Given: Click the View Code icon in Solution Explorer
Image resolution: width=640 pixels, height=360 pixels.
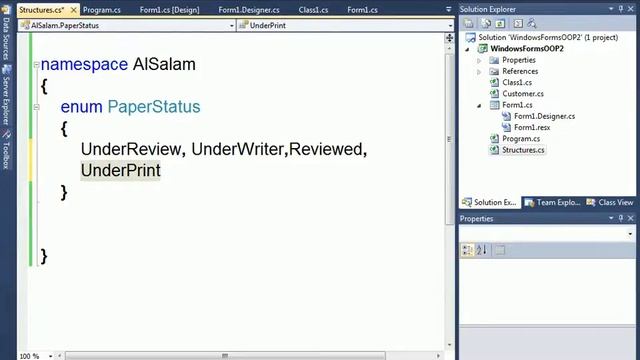Looking at the screenshot, I should point(518,24).
